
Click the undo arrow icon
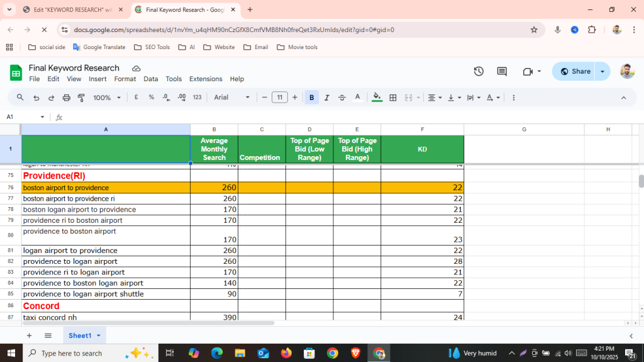pos(36,98)
